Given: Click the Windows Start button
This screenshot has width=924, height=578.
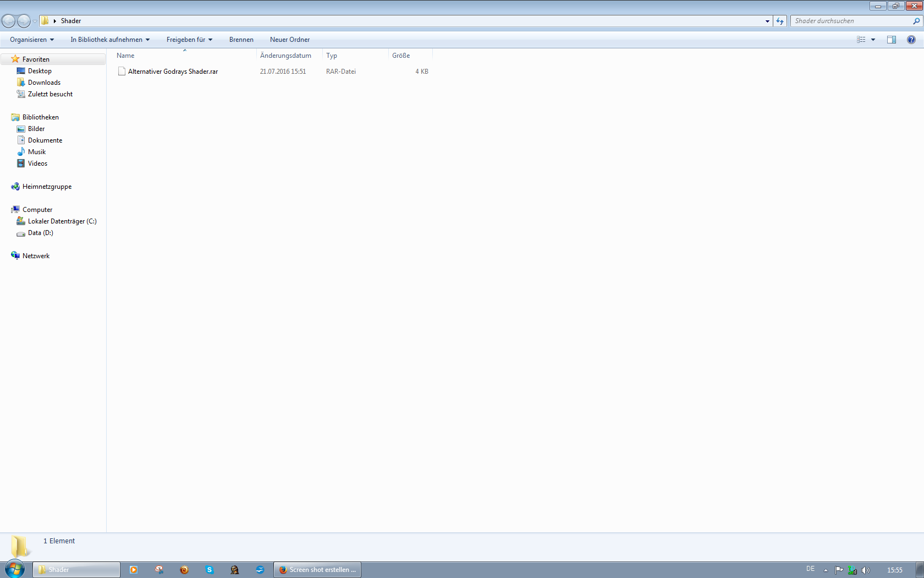Looking at the screenshot, I should tap(15, 569).
